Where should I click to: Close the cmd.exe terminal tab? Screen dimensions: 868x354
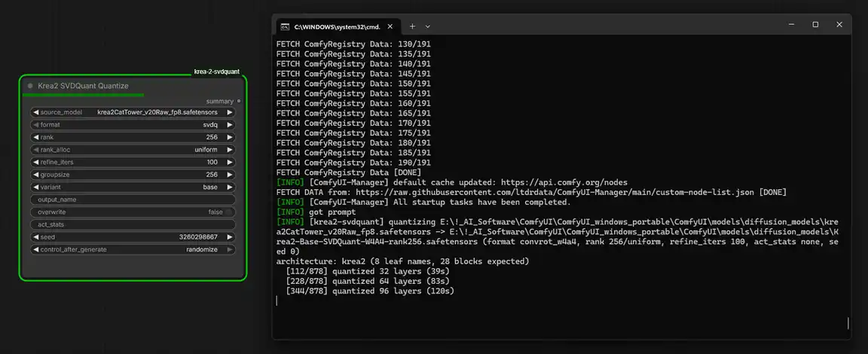pos(390,26)
